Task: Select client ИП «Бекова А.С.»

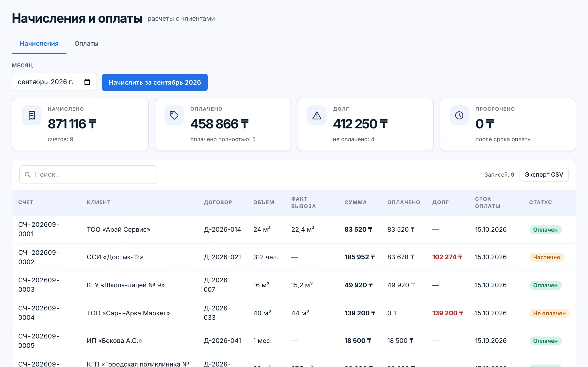Action: (x=114, y=341)
